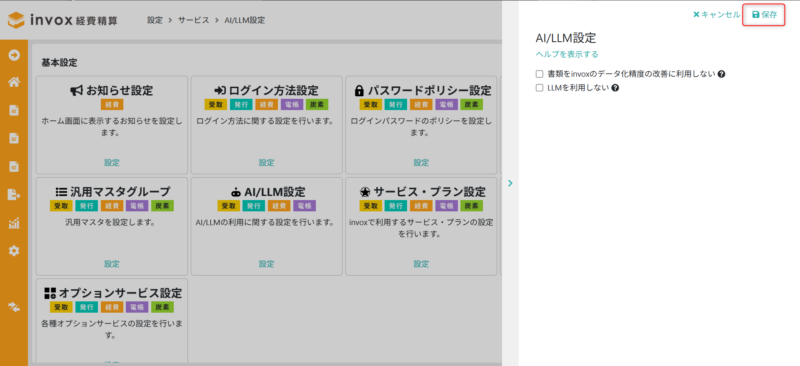The width and height of the screenshot is (800, 366).
Task: Cancel editing with キャンセル
Action: coord(716,15)
